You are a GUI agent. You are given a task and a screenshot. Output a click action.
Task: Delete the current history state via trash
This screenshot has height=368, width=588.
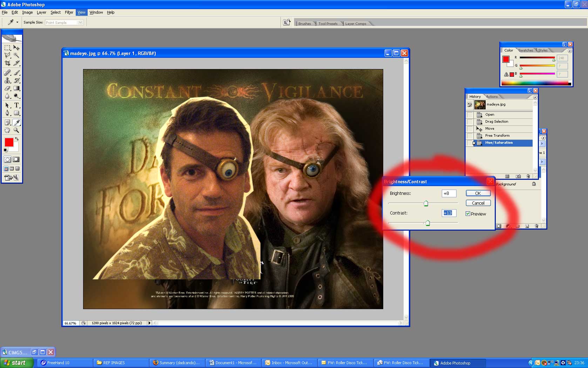coord(528,176)
